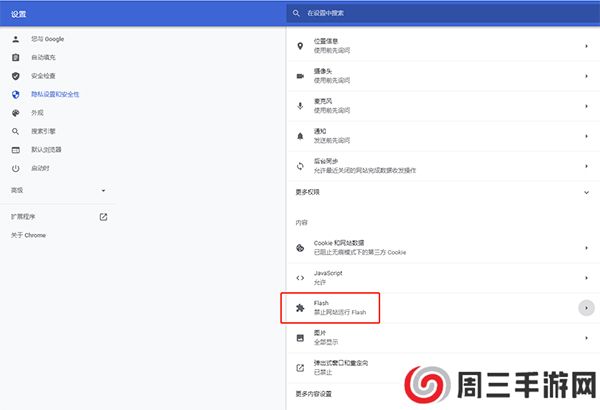Open 隐私设置和安全性 in the sidebar
Viewport: 600px width, 410px height.
click(x=56, y=94)
